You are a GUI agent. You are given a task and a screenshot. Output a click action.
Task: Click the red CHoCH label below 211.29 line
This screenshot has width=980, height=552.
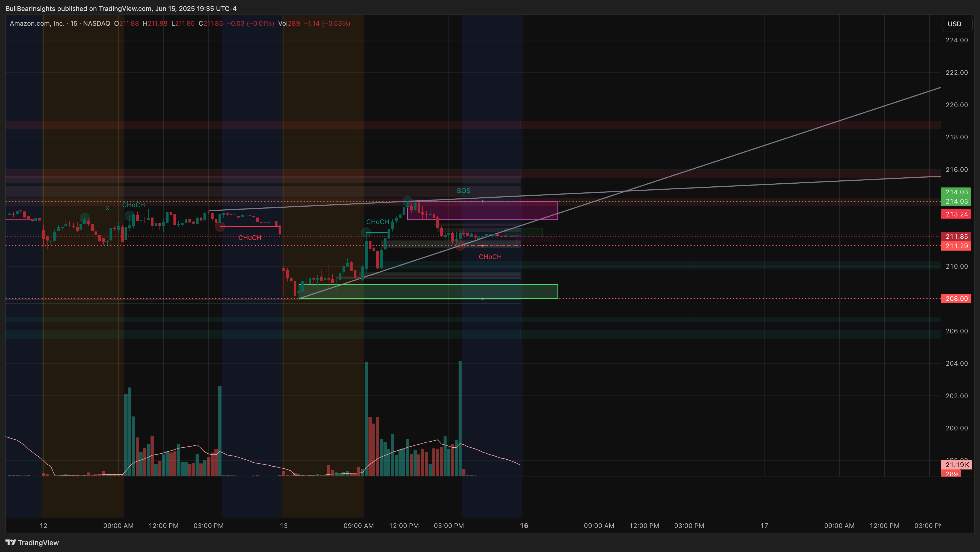[x=490, y=257]
